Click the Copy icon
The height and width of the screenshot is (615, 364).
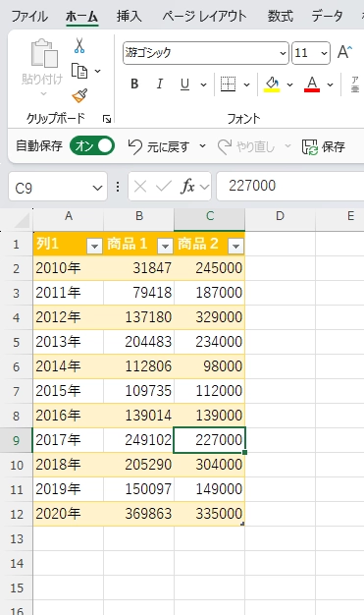click(x=79, y=71)
